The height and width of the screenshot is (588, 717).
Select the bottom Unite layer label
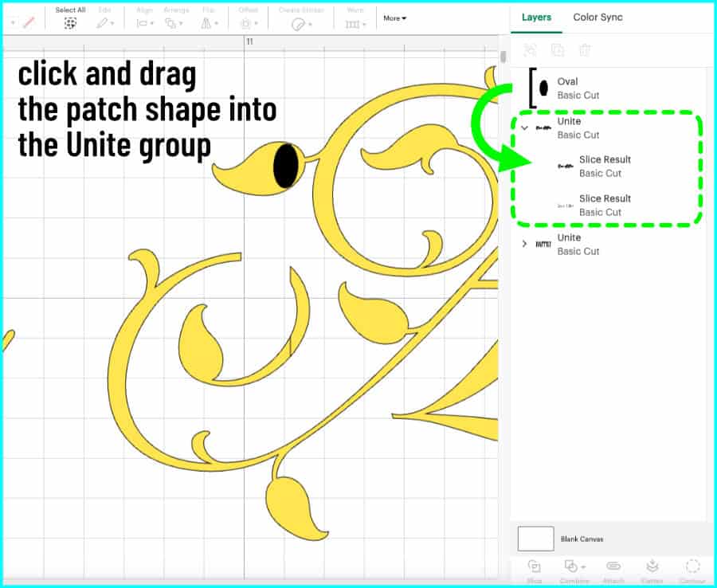[x=569, y=237]
